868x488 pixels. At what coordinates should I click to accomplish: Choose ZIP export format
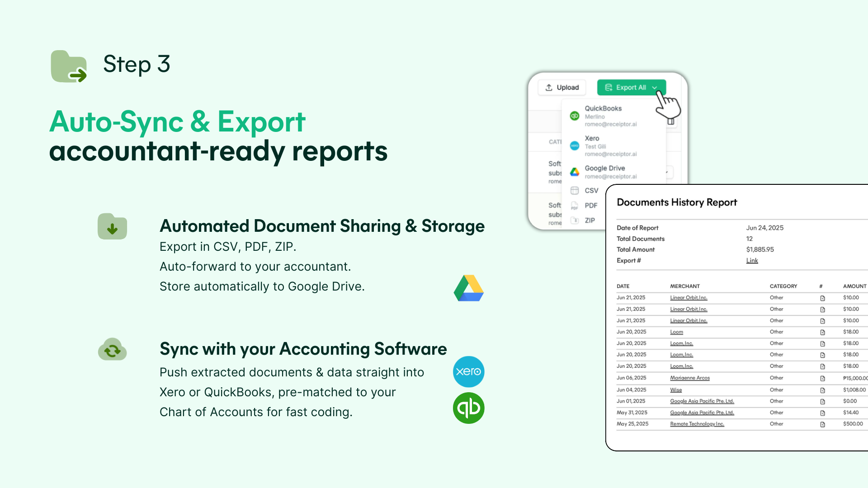(590, 221)
